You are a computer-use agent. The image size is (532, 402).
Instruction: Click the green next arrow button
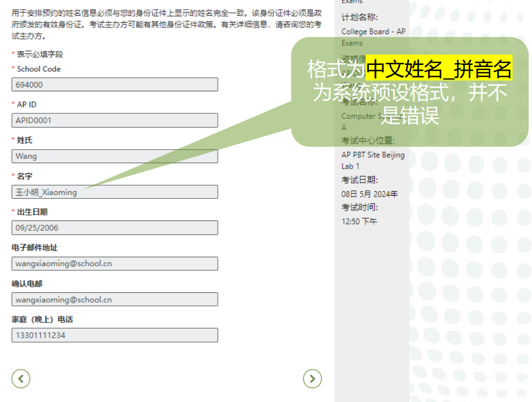tap(312, 379)
